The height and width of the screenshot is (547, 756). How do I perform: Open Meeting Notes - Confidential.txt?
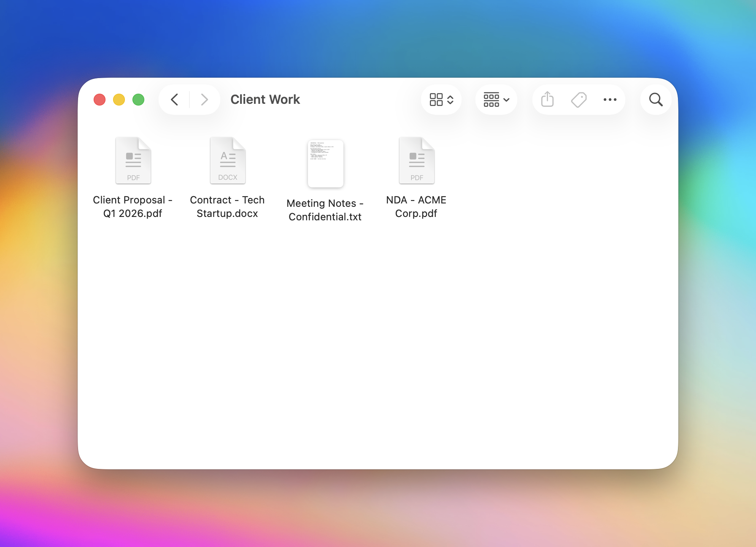coord(325,164)
